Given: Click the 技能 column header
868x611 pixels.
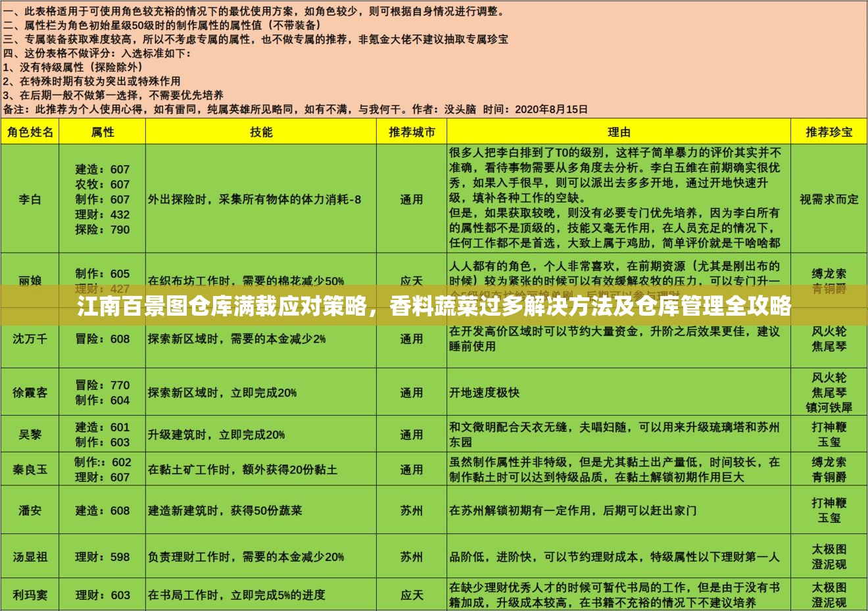Looking at the screenshot, I should [x=261, y=132].
